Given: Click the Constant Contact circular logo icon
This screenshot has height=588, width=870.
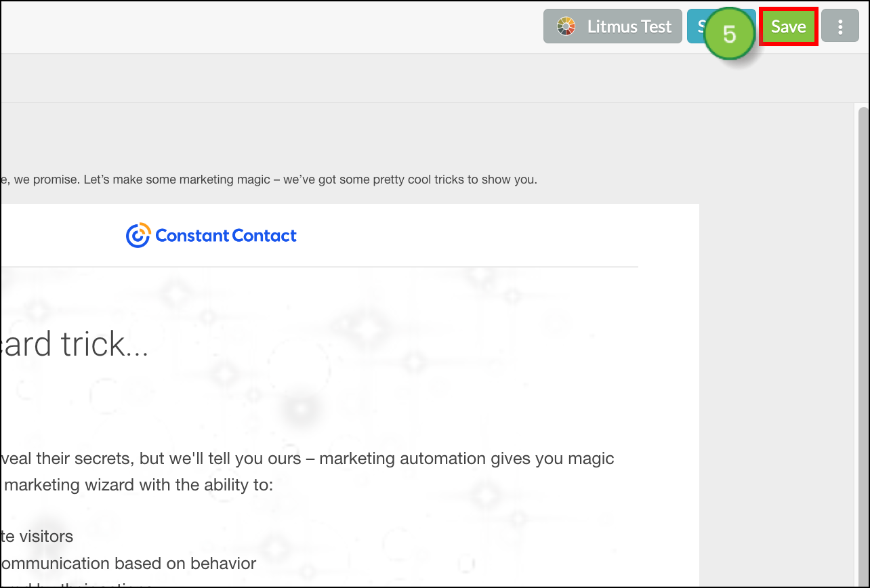Looking at the screenshot, I should pos(138,236).
